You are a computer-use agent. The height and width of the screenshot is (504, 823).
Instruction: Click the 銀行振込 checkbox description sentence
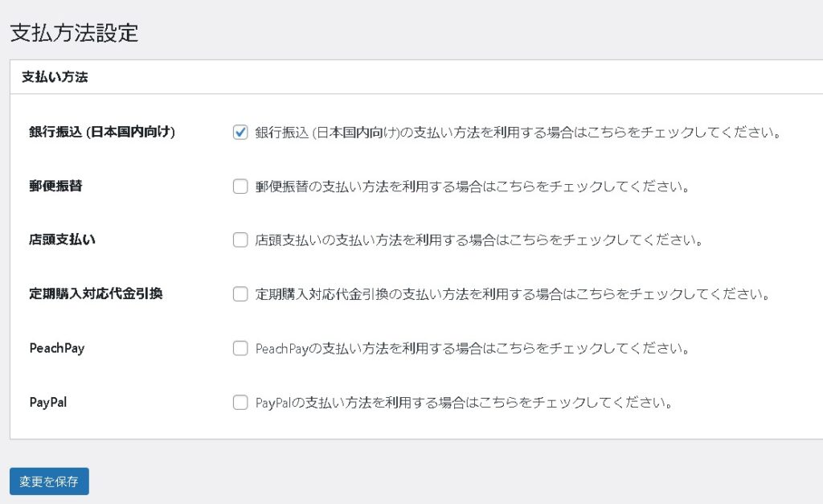(x=518, y=133)
